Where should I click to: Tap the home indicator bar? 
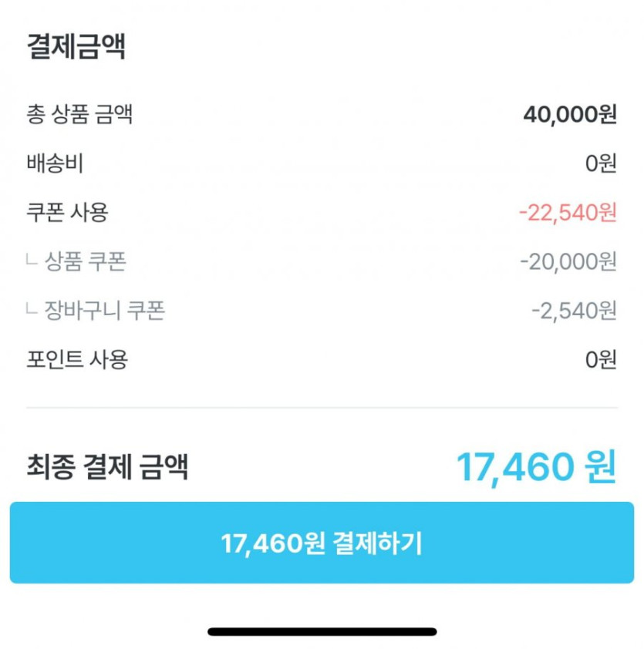tap(322, 631)
